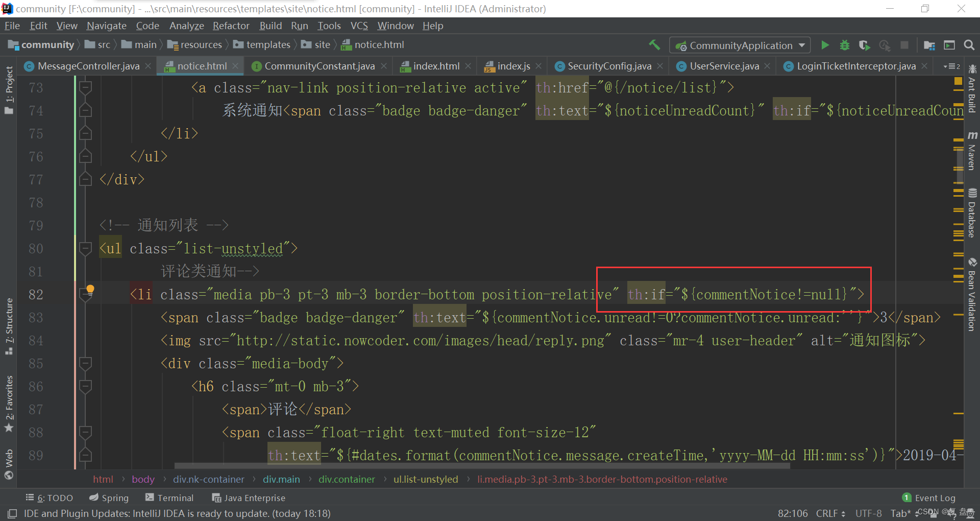Open the Database tool window
980x521 pixels.
[972, 213]
